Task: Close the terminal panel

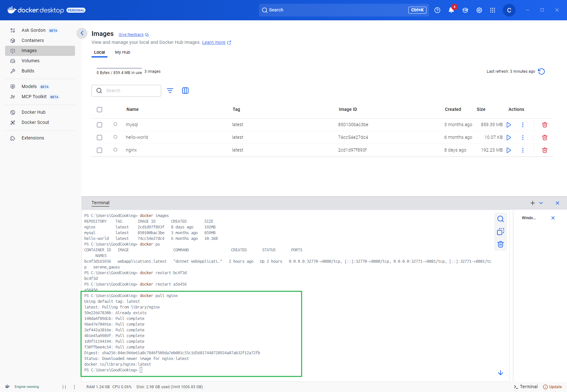Action: (x=557, y=203)
